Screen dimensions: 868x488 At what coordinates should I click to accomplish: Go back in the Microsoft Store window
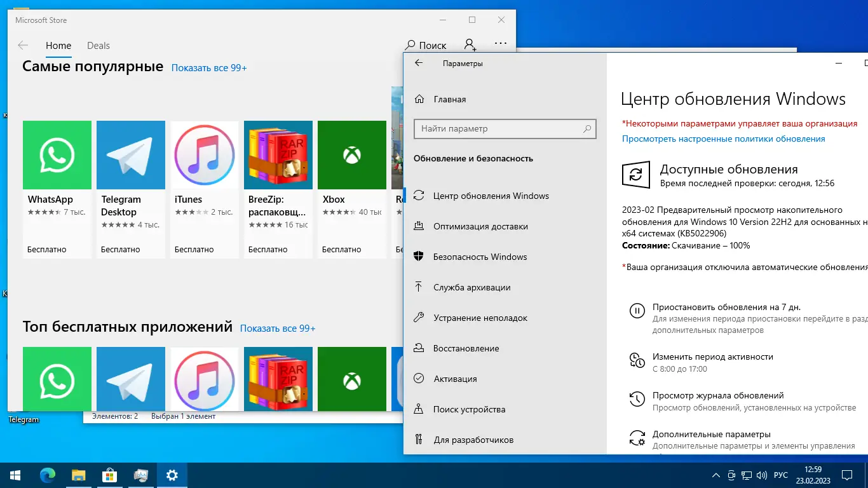click(x=23, y=46)
